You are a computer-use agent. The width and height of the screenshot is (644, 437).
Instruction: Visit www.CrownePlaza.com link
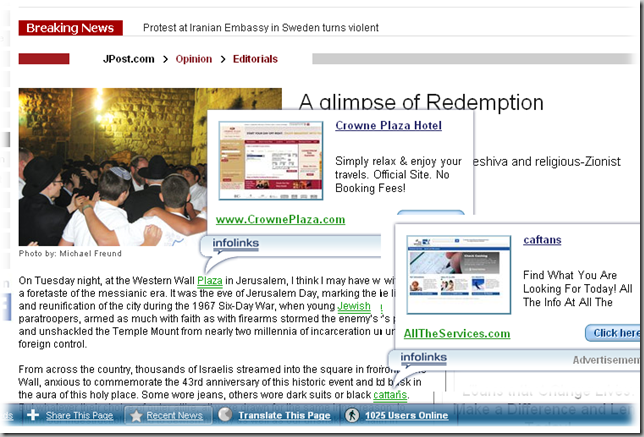pyautogui.click(x=281, y=220)
